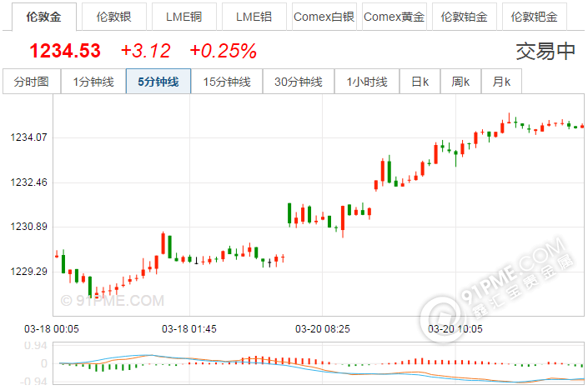Click the 1230.89 price axis label
This screenshot has height=390, width=588.
coord(29,227)
